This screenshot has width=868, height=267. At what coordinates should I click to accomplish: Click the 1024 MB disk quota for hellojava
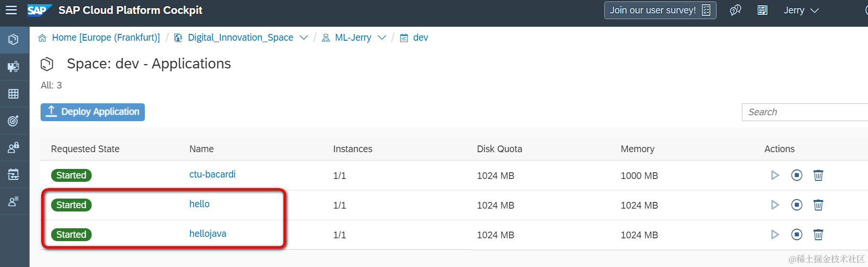coord(495,235)
